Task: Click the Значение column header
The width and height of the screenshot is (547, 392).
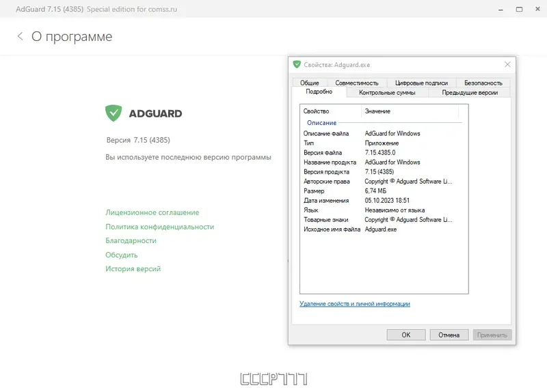Action: pos(410,111)
